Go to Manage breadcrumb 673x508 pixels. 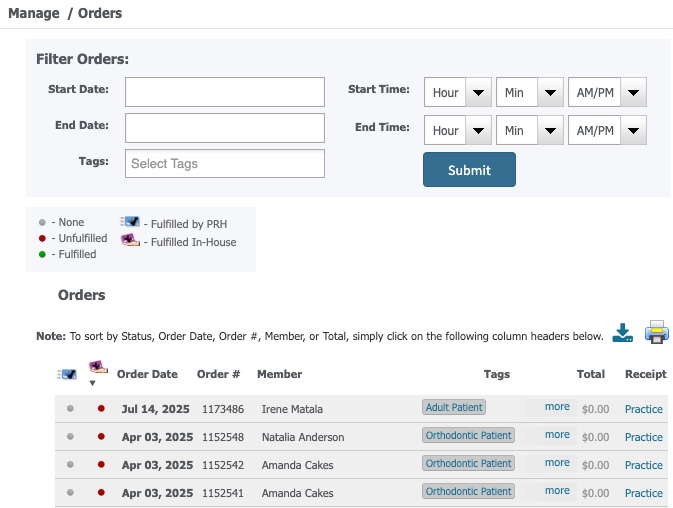[x=34, y=13]
